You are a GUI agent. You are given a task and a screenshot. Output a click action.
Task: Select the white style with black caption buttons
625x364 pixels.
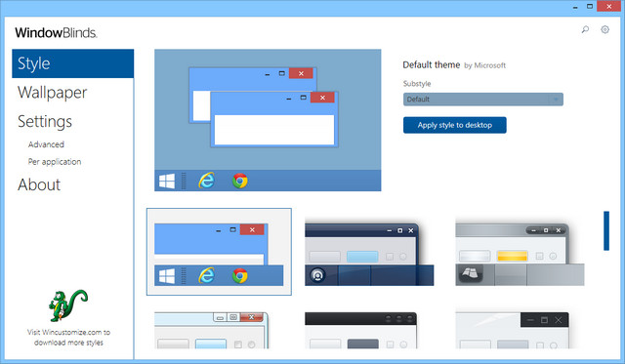(512, 331)
